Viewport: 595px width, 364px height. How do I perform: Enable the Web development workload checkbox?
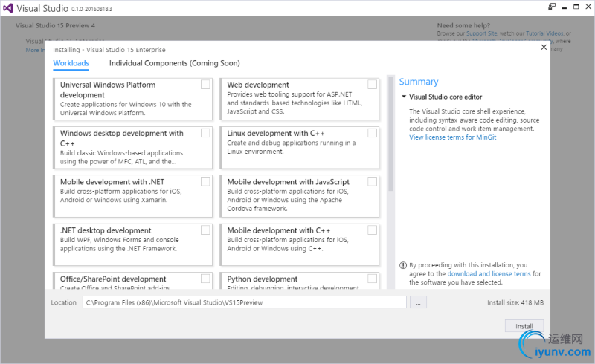pos(372,85)
